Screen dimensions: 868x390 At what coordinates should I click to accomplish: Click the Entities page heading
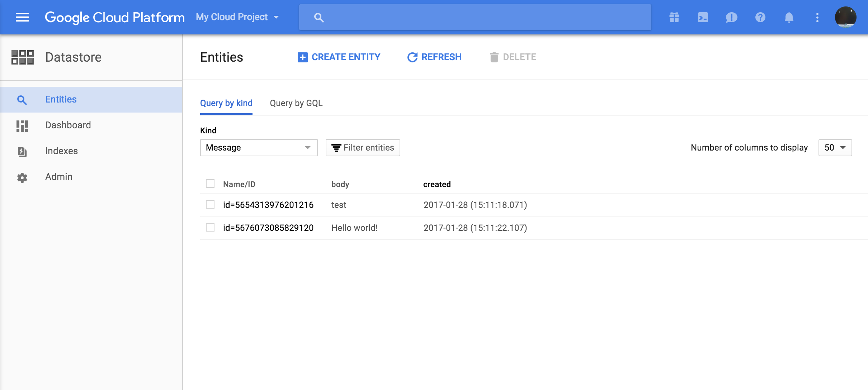[222, 57]
